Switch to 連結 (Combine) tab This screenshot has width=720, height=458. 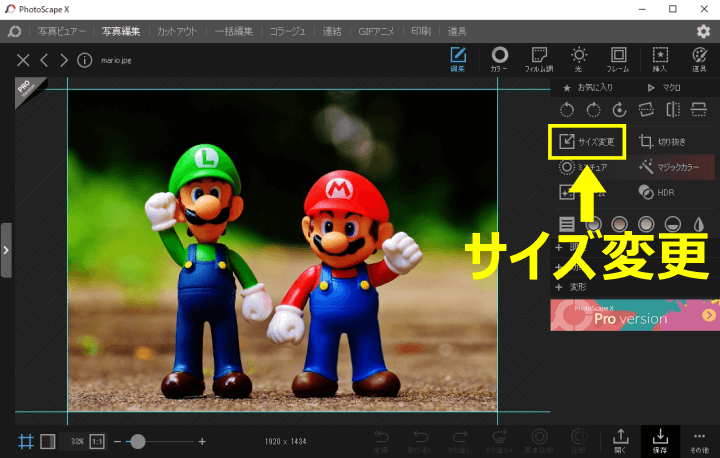click(x=332, y=31)
